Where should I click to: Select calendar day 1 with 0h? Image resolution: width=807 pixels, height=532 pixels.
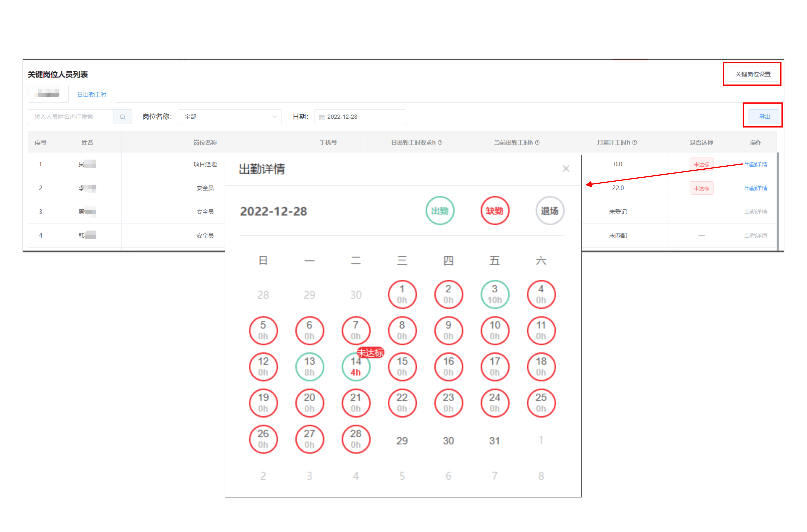402,294
